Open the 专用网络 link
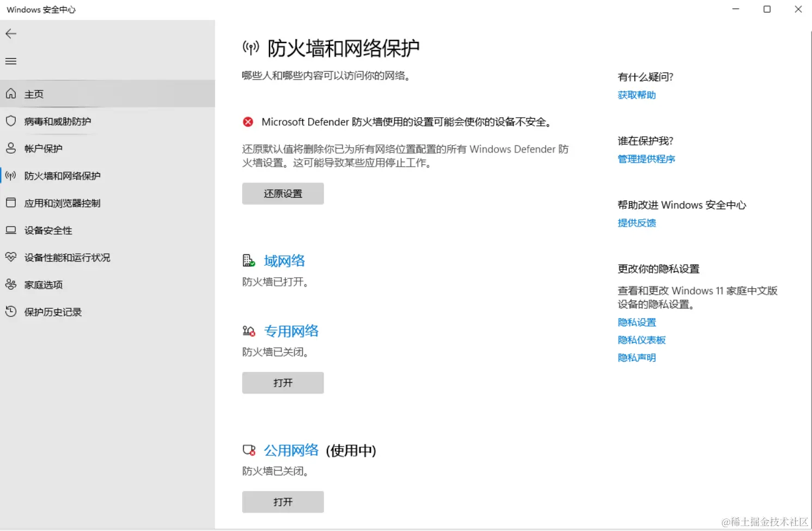 pyautogui.click(x=291, y=331)
